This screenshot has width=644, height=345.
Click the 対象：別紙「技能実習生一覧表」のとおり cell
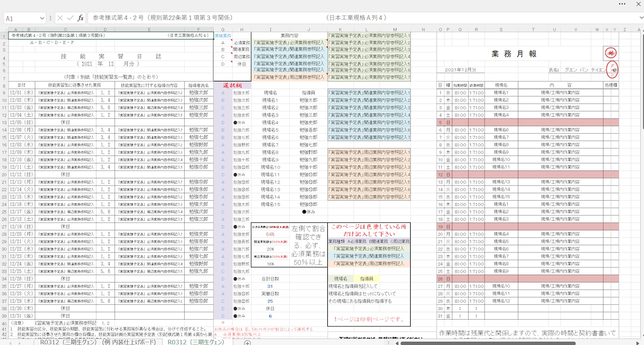111,77
